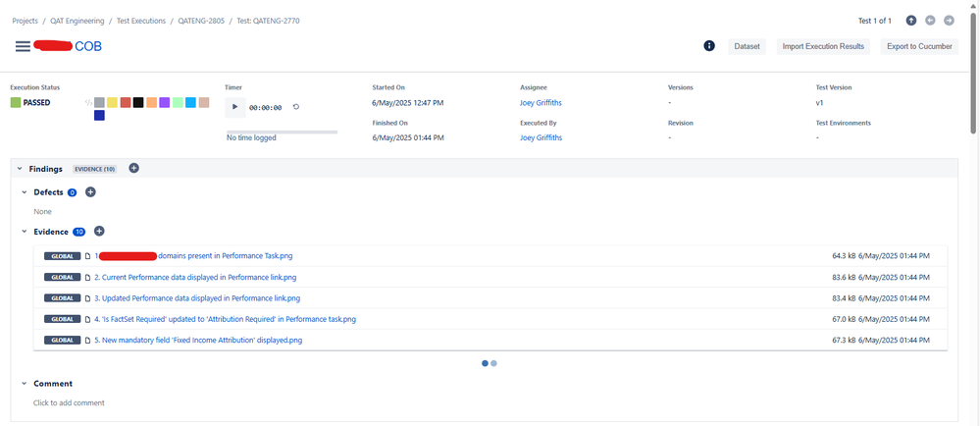Click the green PASSED status square
Viewport: 980px width, 426px height.
click(x=15, y=103)
